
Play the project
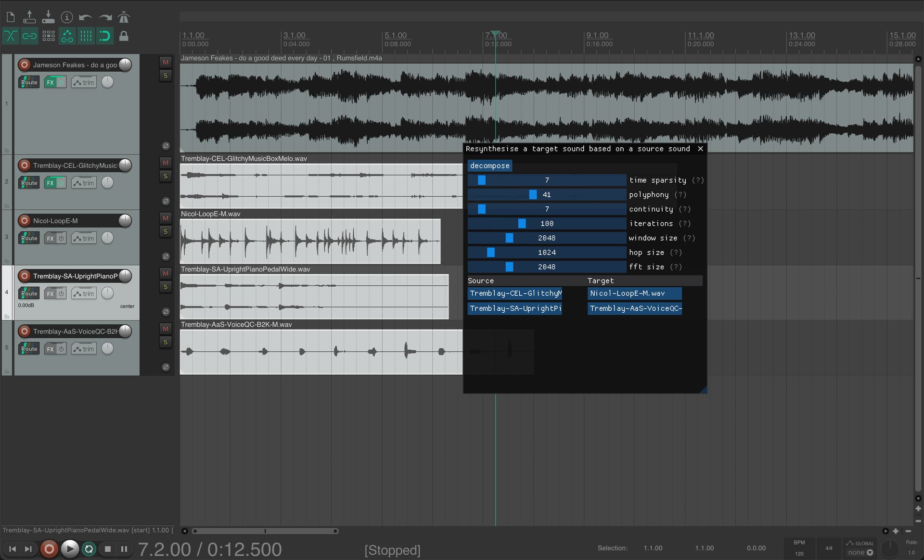[70, 549]
